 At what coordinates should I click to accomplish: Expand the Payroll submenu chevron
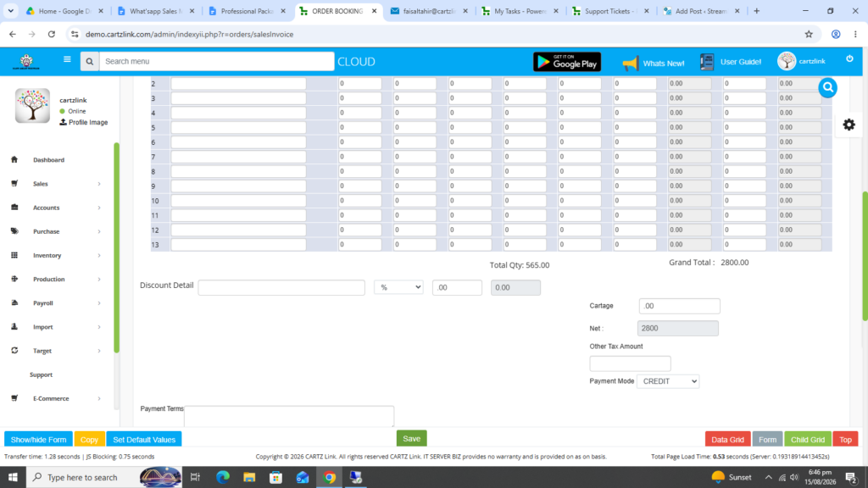point(99,302)
